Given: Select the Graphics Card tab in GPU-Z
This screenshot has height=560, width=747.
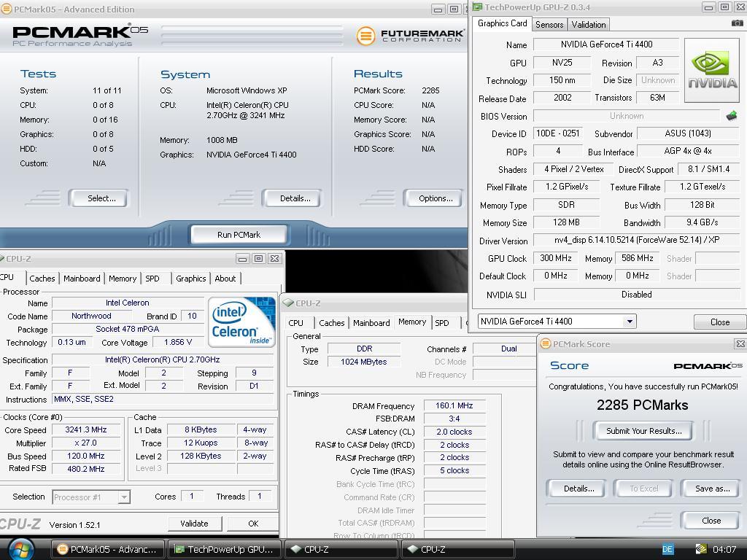Looking at the screenshot, I should coord(502,23).
